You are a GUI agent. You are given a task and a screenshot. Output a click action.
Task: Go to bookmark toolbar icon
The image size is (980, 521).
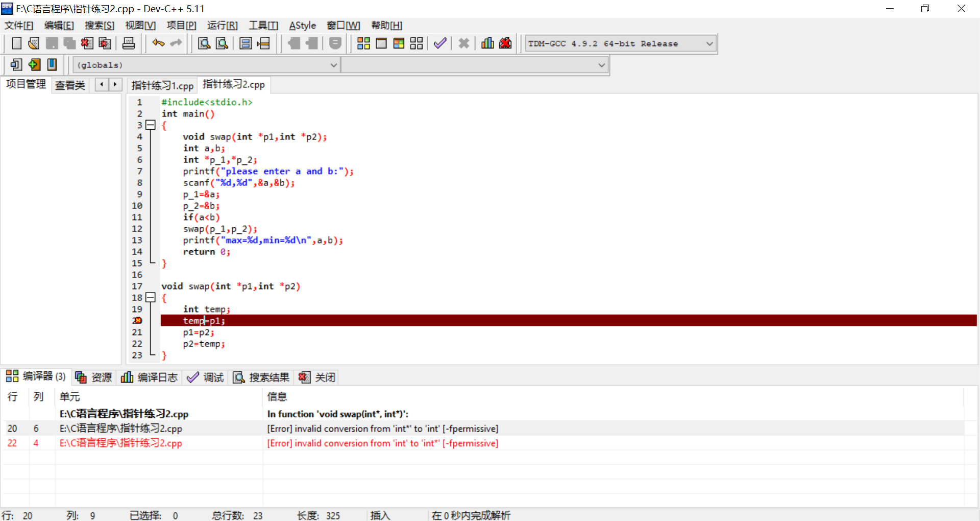click(52, 65)
